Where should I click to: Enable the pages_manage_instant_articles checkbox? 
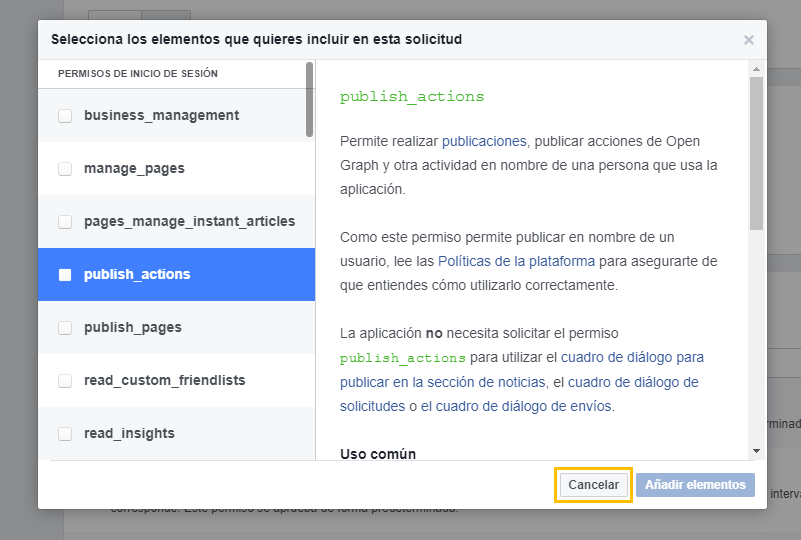pyautogui.click(x=65, y=222)
